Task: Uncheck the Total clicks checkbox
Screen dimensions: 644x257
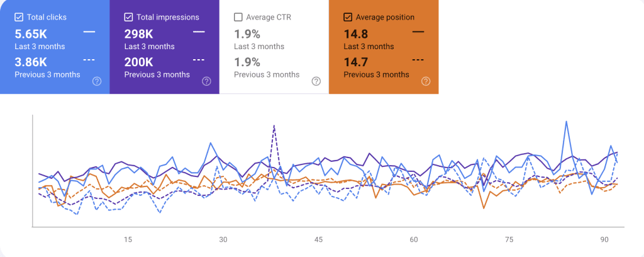Action: 19,17
